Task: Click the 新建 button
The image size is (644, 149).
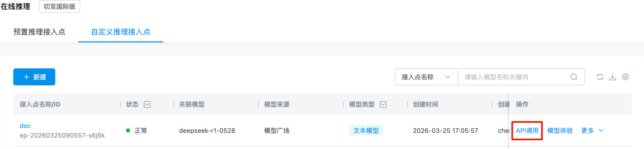Action: 34,77
